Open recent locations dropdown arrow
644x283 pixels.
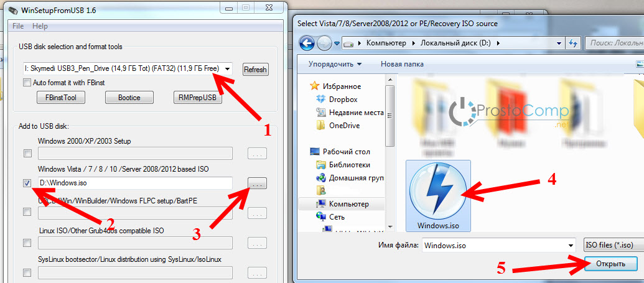click(337, 43)
